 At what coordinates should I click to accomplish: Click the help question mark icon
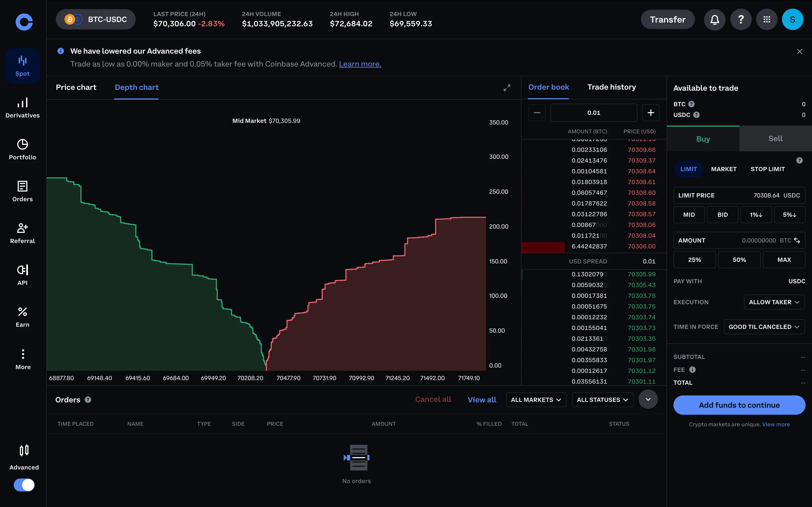(x=741, y=19)
